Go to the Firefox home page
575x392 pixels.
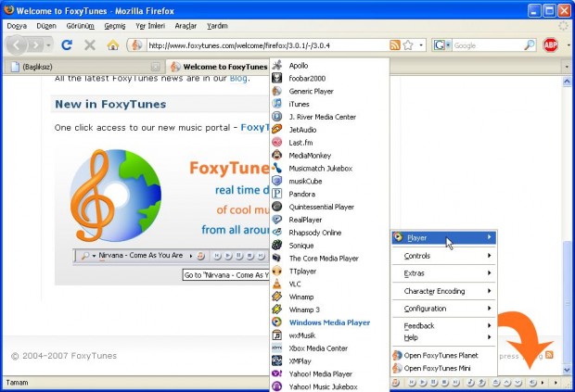113,45
